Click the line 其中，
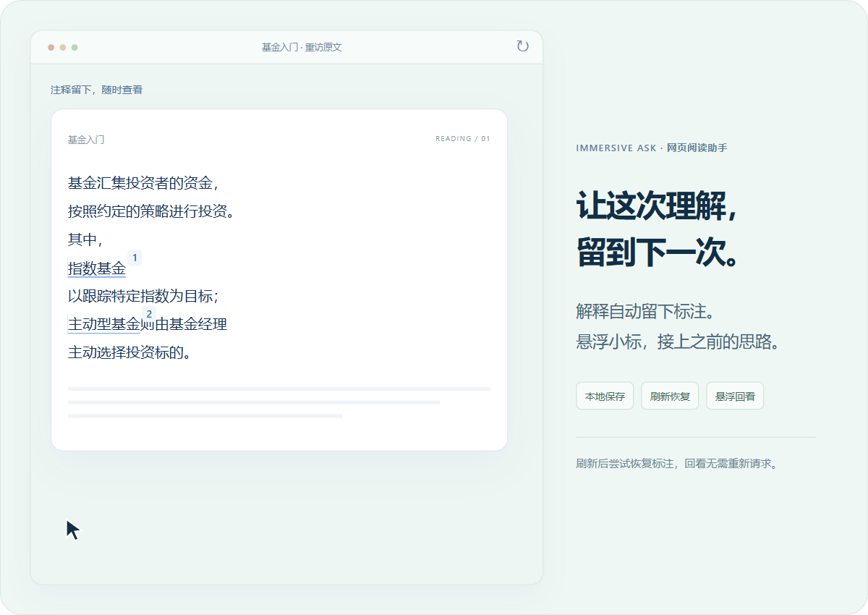This screenshot has width=868, height=615. [86, 239]
